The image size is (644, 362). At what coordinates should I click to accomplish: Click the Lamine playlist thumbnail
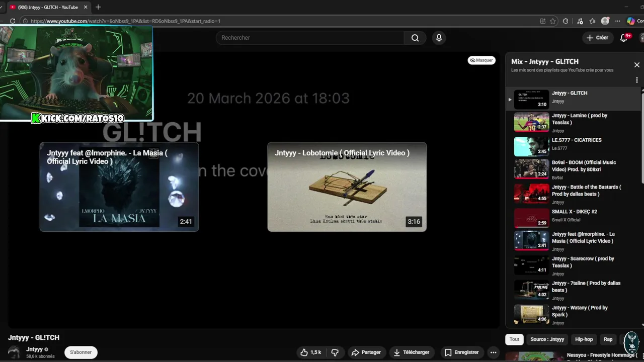531,122
